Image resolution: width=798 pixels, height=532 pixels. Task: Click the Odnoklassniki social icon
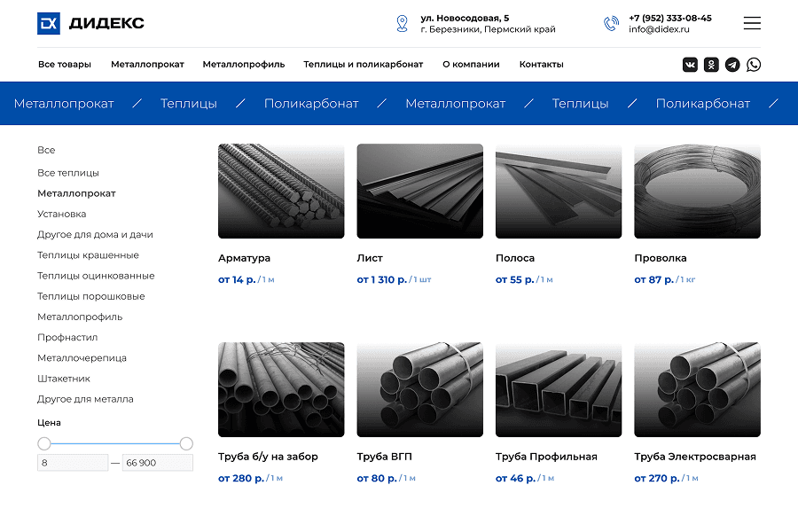click(x=711, y=64)
